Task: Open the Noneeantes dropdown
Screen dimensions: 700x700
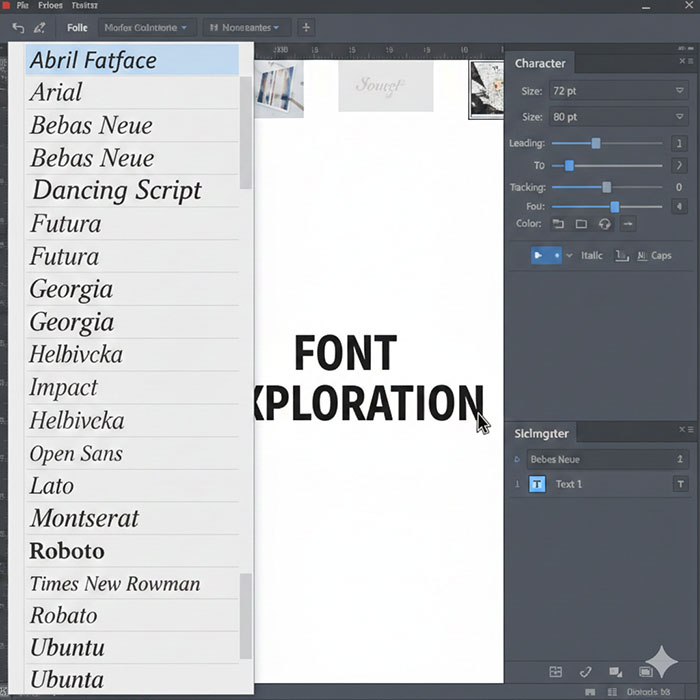Action: (246, 28)
